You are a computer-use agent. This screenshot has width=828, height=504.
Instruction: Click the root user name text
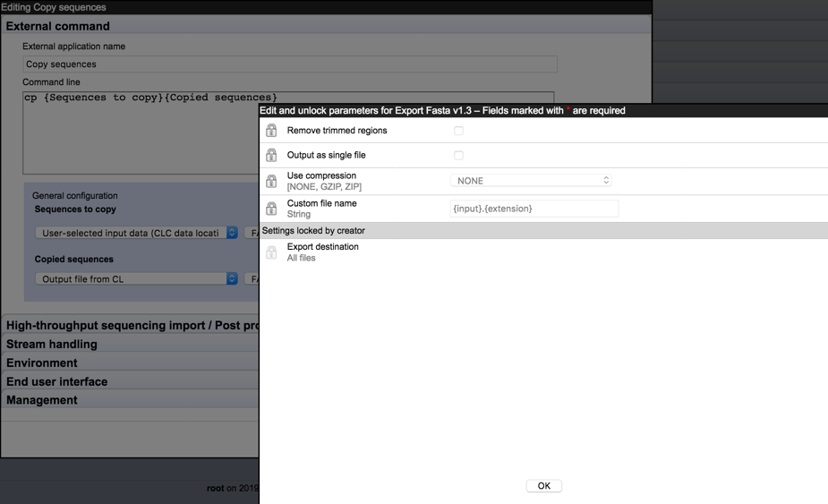coord(216,488)
